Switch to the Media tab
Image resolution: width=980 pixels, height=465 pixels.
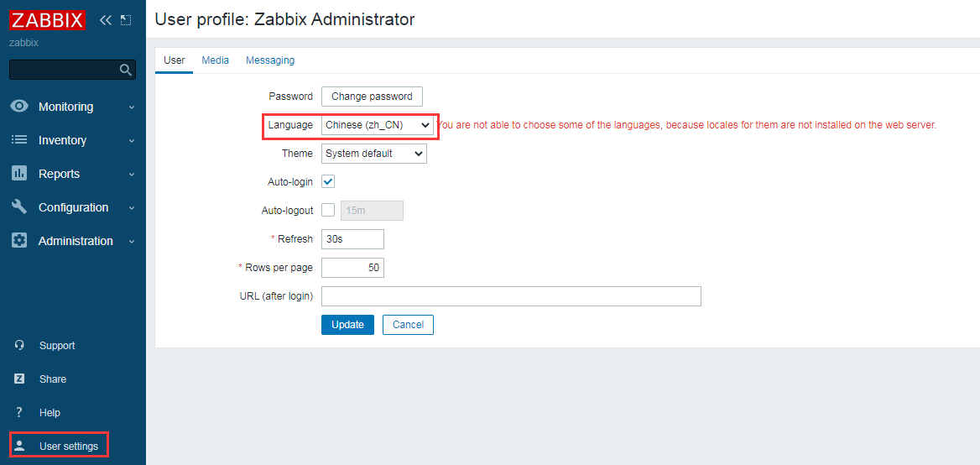point(216,60)
